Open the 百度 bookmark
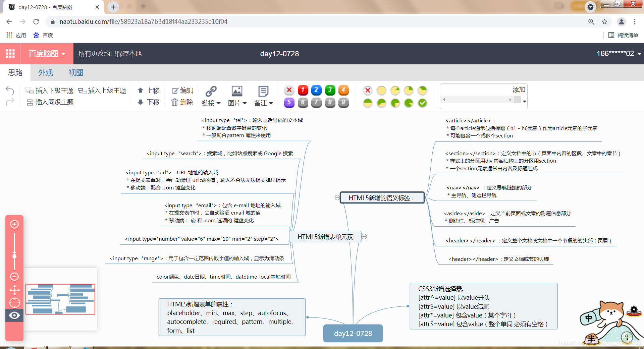The image size is (644, 349). coord(43,35)
